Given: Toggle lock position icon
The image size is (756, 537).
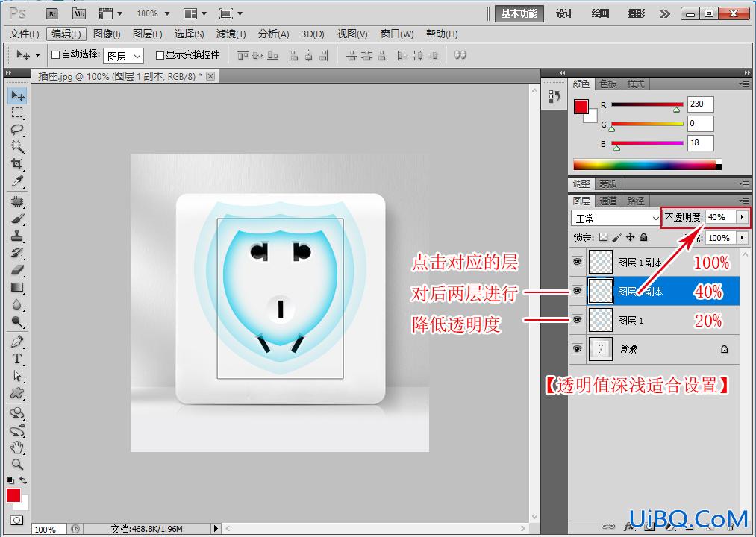Looking at the screenshot, I should [x=630, y=237].
